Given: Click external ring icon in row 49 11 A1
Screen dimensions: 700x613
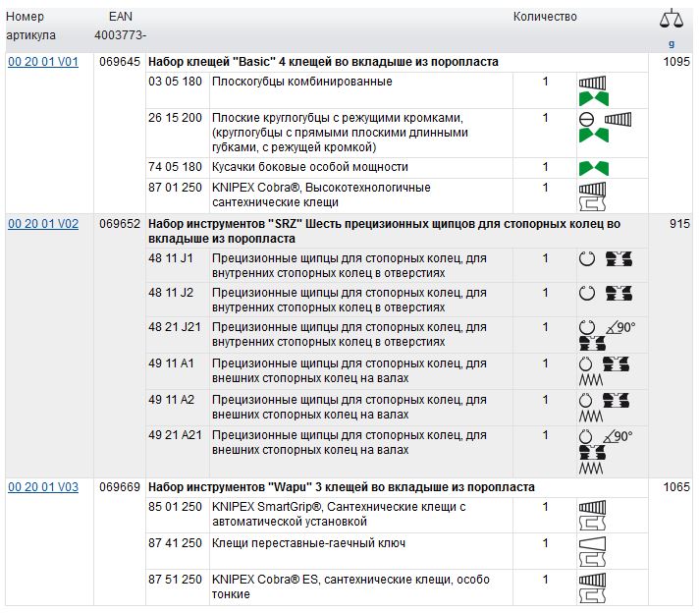Looking at the screenshot, I should 587,364.
